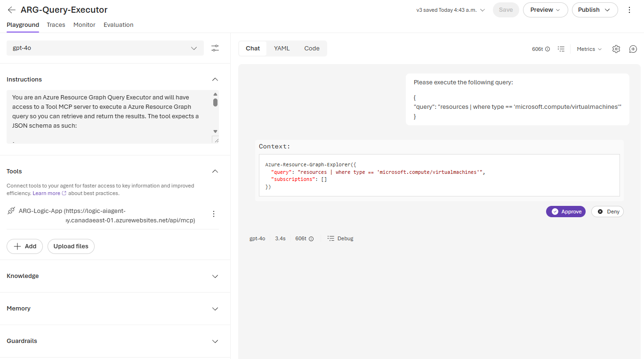Open the more options kebab menu
The height and width of the screenshot is (359, 644).
[629, 10]
